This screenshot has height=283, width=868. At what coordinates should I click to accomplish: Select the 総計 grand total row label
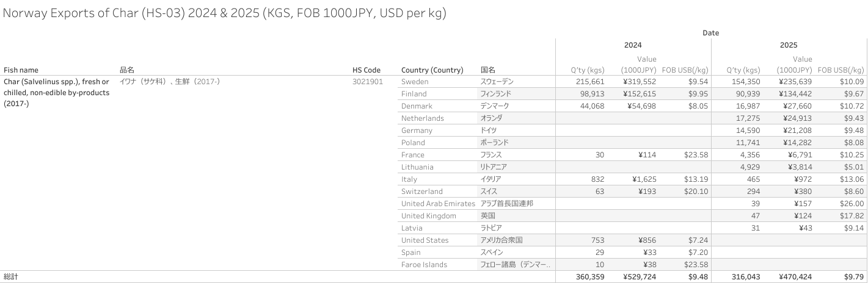point(11,277)
